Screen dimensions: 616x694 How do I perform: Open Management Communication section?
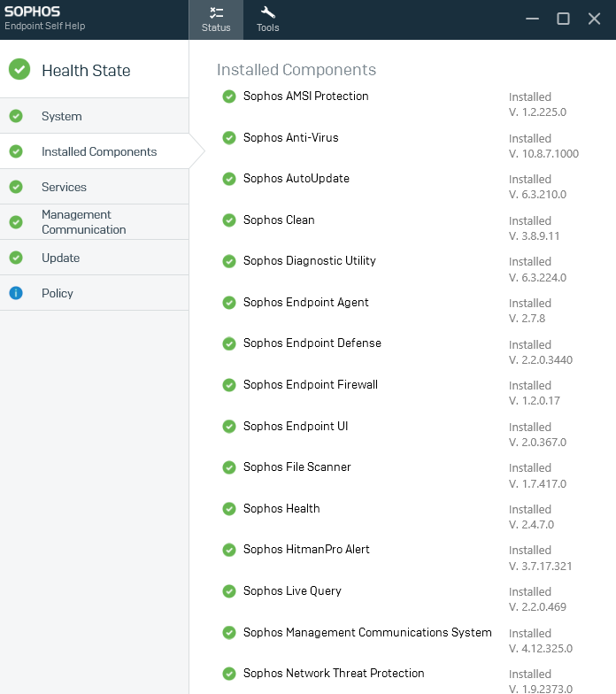point(94,222)
